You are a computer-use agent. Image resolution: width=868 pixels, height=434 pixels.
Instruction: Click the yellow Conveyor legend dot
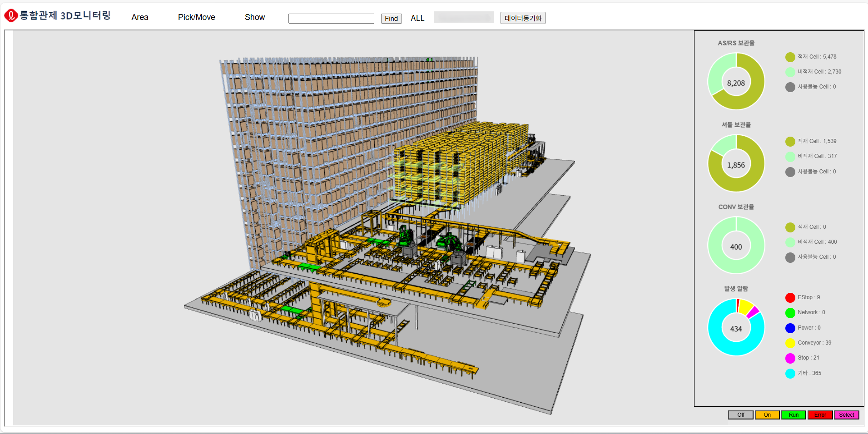tap(790, 343)
